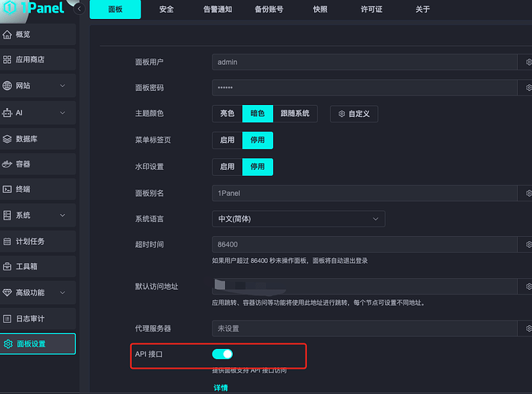Open 应用商店 app store icon

[8, 59]
